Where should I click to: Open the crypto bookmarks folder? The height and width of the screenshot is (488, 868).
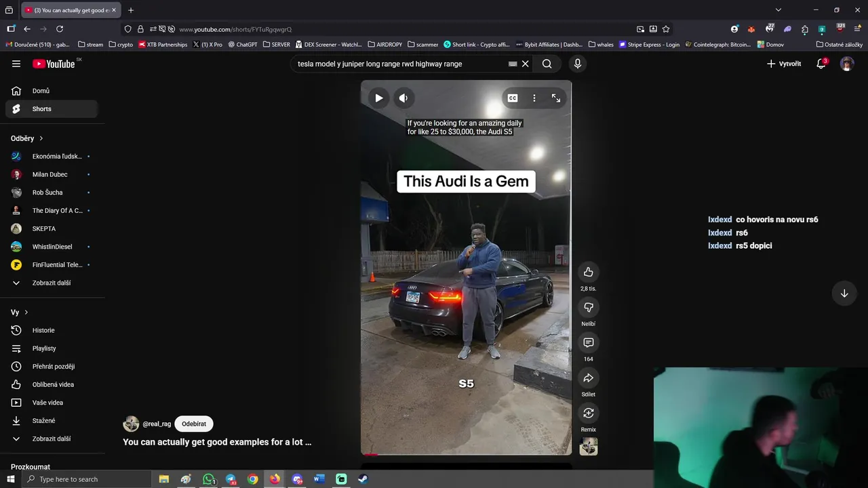coord(121,45)
